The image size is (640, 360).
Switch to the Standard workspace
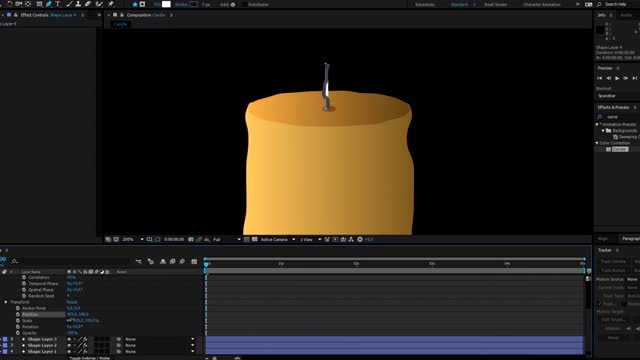(459, 4)
